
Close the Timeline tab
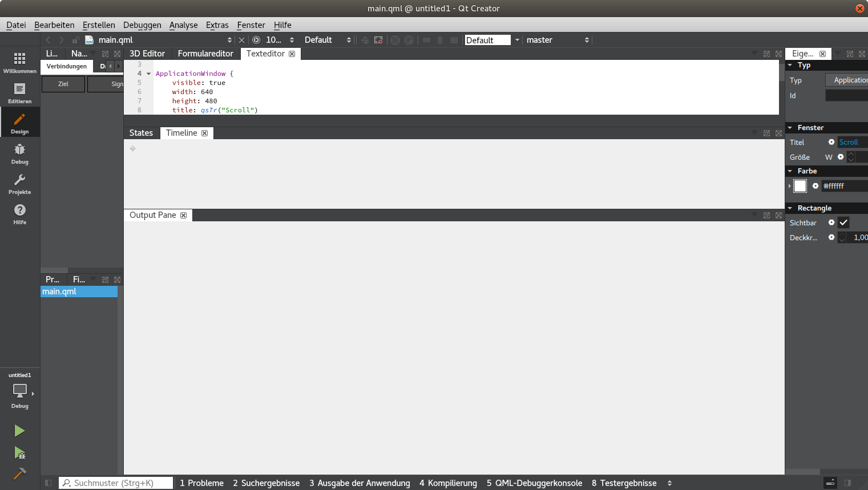[204, 133]
